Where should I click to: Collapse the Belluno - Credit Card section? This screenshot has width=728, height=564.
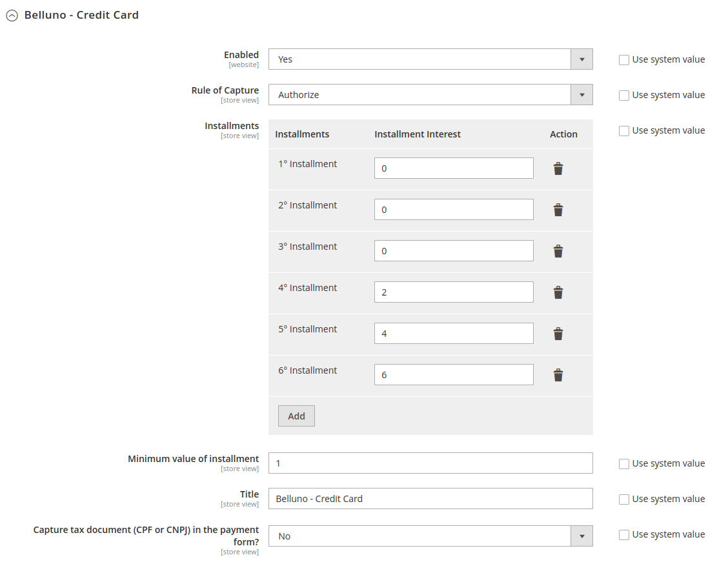[x=12, y=15]
